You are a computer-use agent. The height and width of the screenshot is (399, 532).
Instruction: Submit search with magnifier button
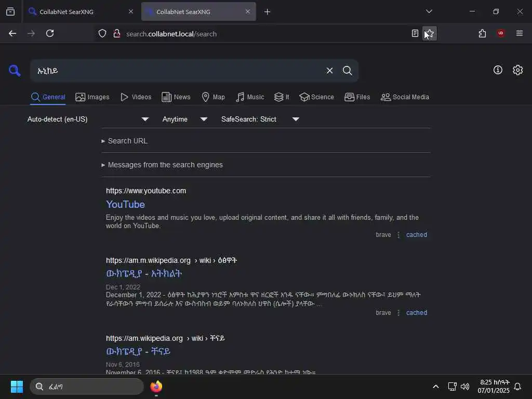(347, 71)
